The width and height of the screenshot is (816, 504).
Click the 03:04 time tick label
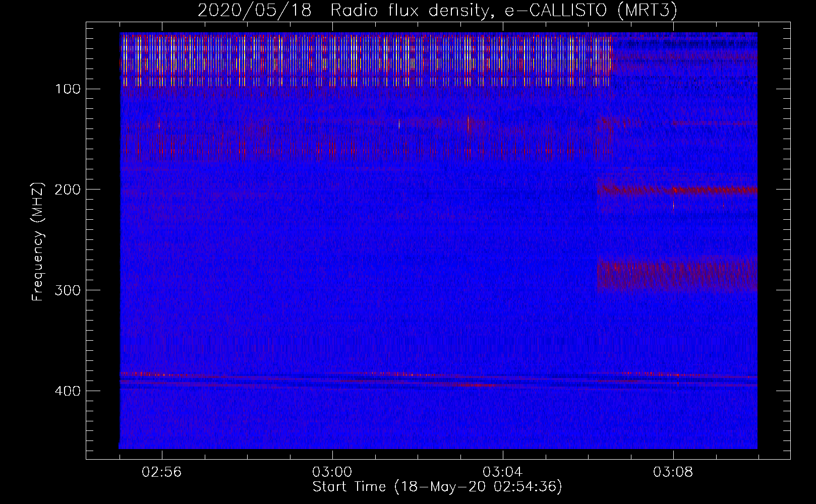pos(502,472)
